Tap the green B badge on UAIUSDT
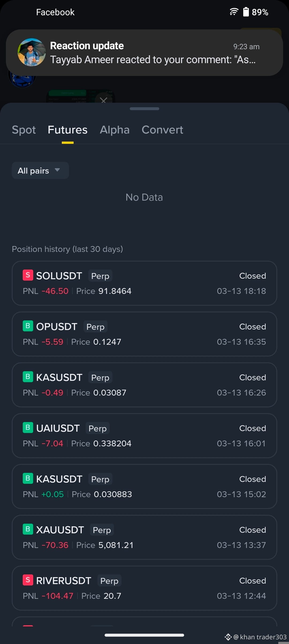Screen dimensions: 289x644 pos(28,427)
